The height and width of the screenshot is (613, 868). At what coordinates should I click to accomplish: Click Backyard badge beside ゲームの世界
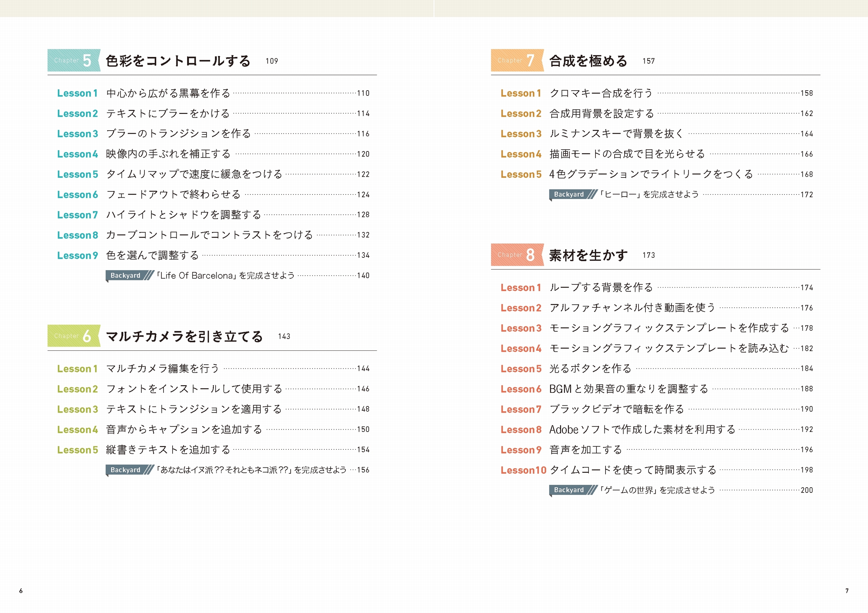tap(573, 490)
